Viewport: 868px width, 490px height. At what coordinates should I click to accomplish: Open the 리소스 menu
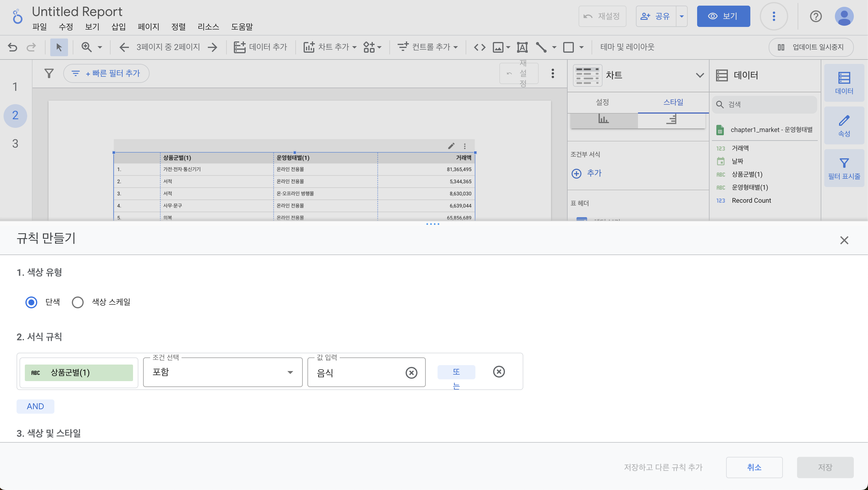[x=208, y=27]
